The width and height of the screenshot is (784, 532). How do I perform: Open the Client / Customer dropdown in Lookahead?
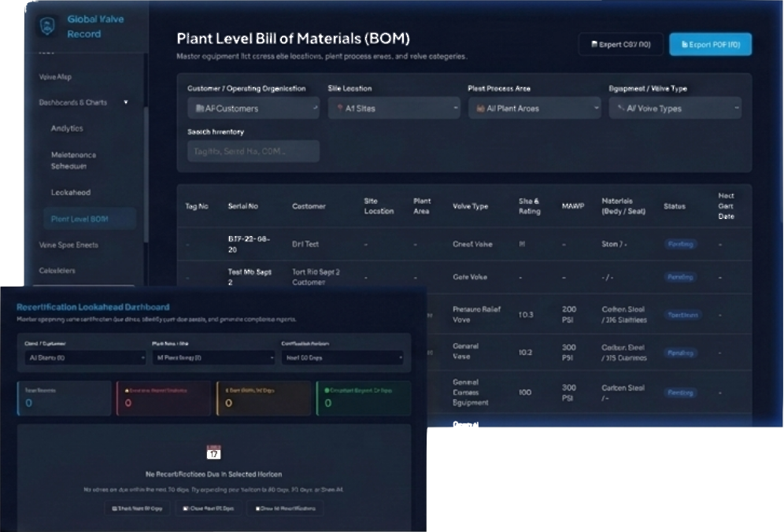pos(85,357)
